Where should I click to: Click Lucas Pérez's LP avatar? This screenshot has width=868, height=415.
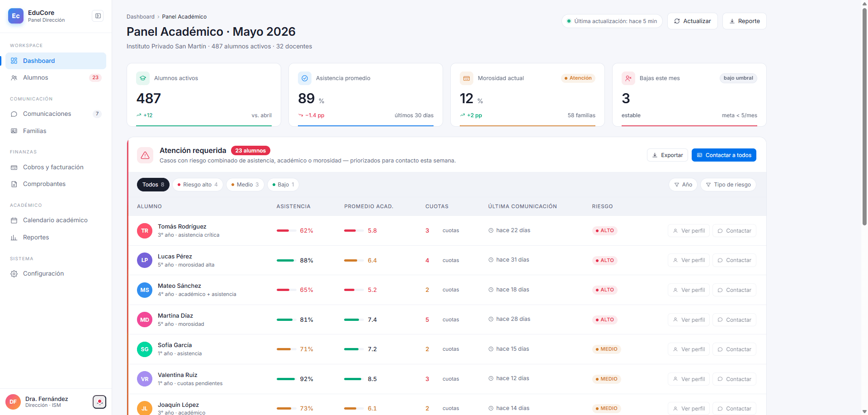pyautogui.click(x=145, y=260)
